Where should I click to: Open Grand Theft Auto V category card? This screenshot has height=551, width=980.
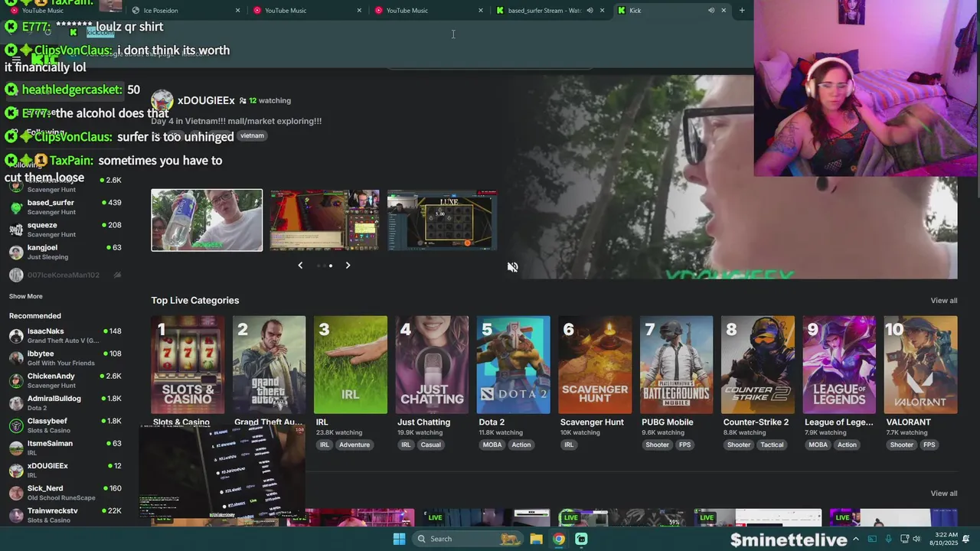(x=269, y=365)
